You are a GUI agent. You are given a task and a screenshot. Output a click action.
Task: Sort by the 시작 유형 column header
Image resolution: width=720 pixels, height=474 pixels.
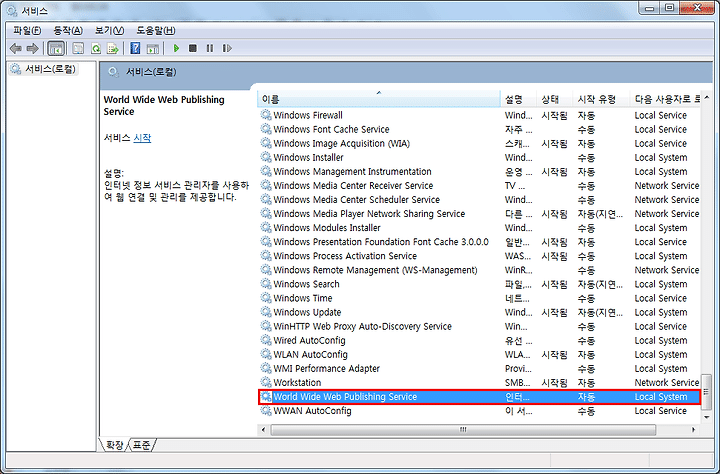point(602,99)
